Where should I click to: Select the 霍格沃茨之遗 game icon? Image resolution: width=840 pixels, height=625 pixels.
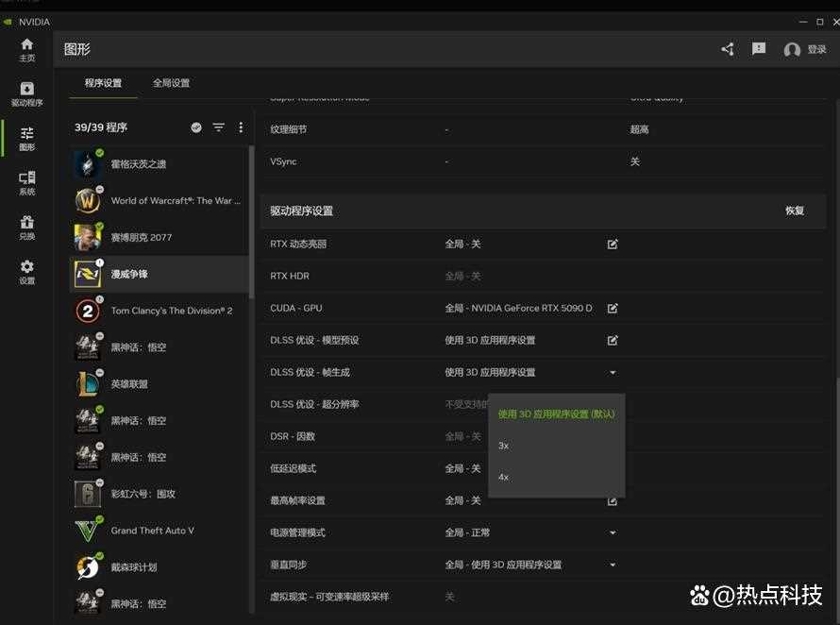click(88, 164)
